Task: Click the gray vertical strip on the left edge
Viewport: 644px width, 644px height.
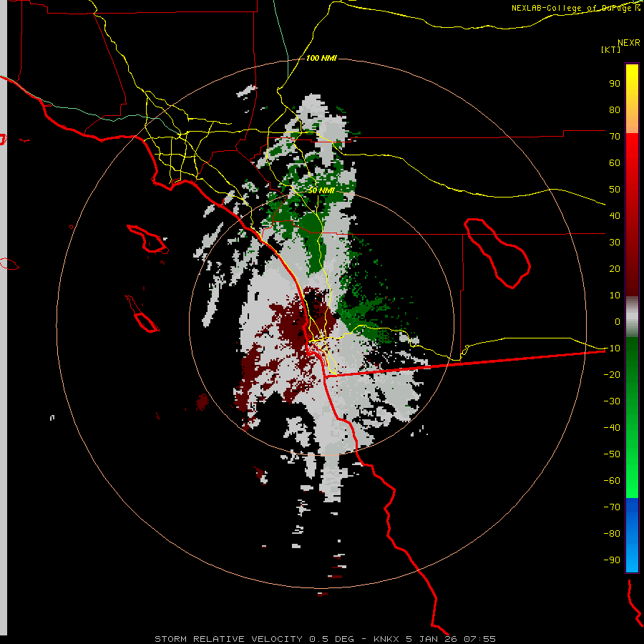Action: pos(4,318)
